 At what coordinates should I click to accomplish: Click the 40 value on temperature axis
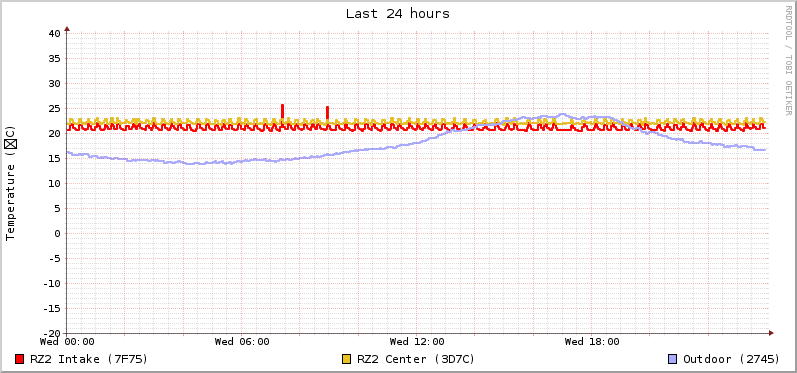[x=55, y=34]
